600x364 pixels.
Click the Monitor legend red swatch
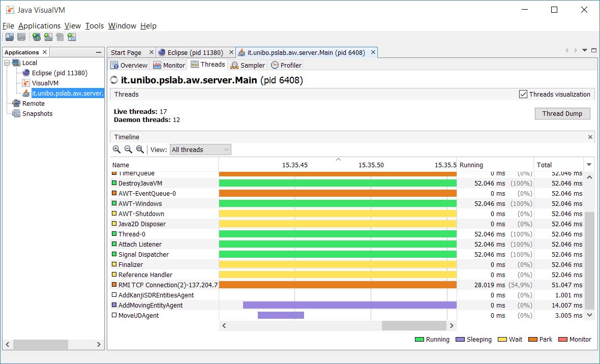click(x=563, y=340)
